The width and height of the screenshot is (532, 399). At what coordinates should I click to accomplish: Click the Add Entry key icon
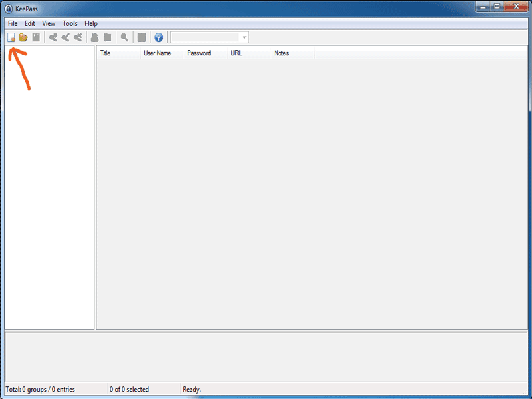point(53,38)
